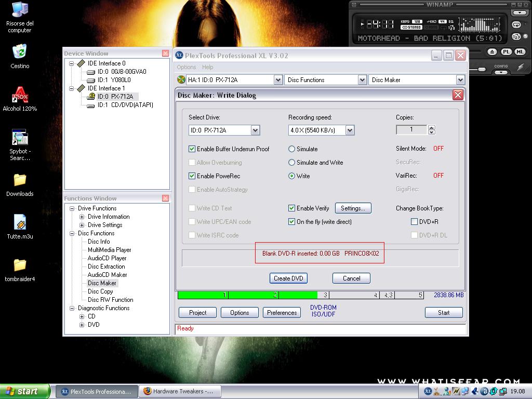Click PlexTools XL tray icon
The image size is (532, 399).
[x=428, y=391]
